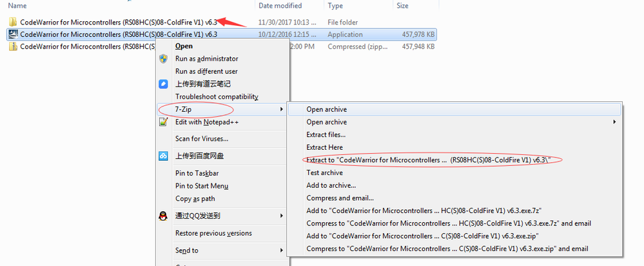This screenshot has height=266, width=644.
Task: Select the CodeWarrior v6.3 Application file name
Action: (119, 34)
